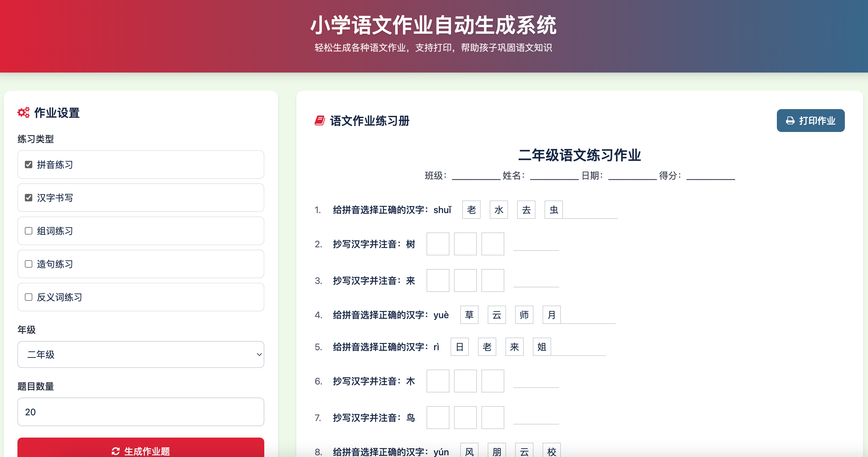
Task: Select option 姐 in question 5
Action: click(x=542, y=347)
